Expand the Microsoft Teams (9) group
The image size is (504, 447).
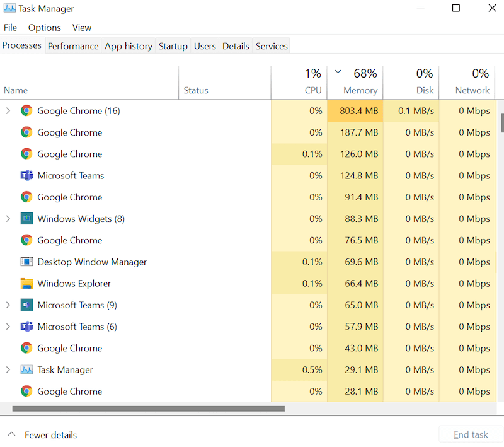click(x=8, y=305)
